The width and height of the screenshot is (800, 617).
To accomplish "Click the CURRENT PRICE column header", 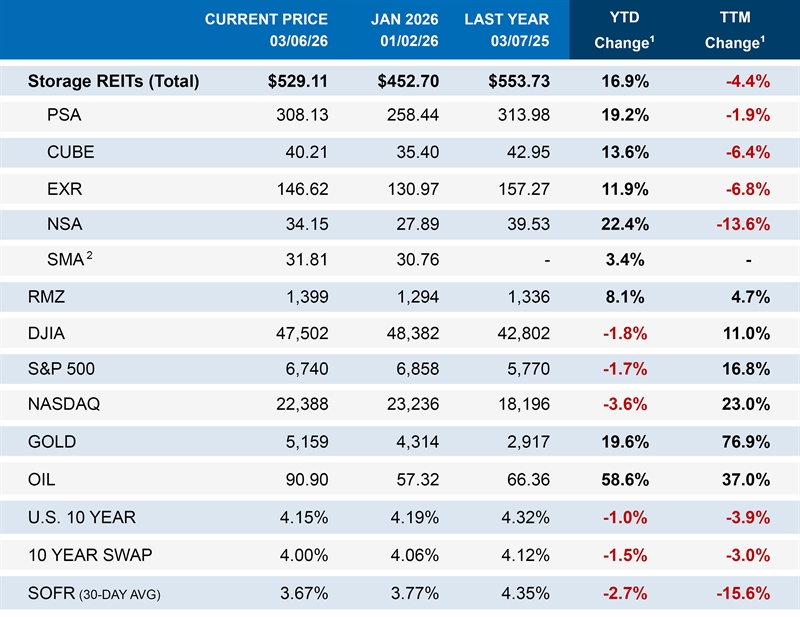I will (266, 30).
